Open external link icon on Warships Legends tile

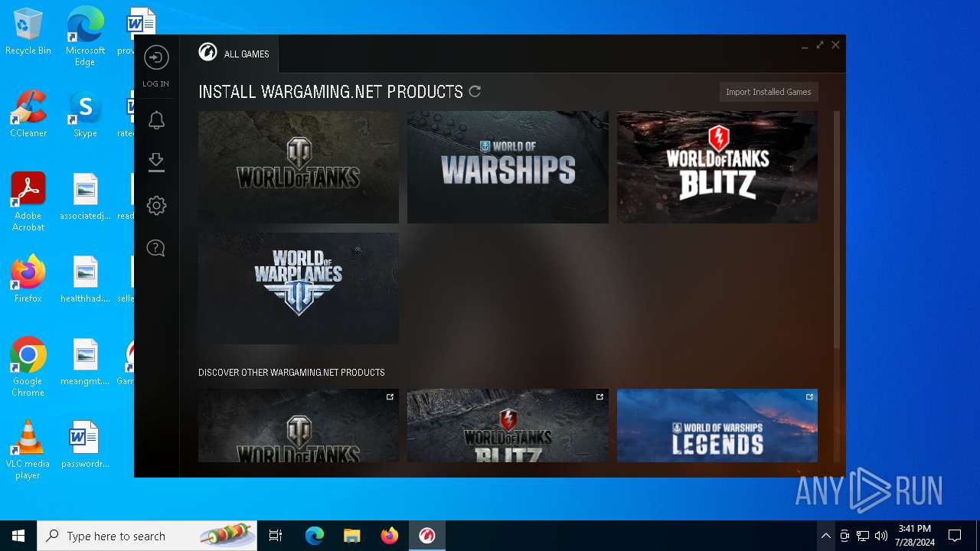pyautogui.click(x=809, y=396)
